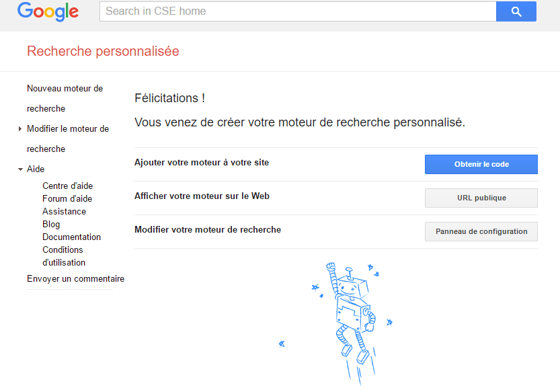Click the Obtenir le code button
This screenshot has height=392, width=560.
(481, 164)
